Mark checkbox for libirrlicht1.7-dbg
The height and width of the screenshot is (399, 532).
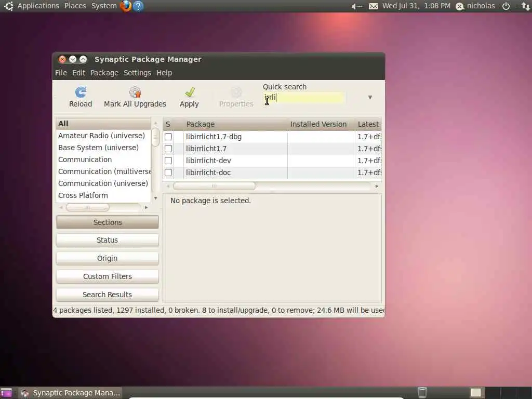pyautogui.click(x=168, y=137)
